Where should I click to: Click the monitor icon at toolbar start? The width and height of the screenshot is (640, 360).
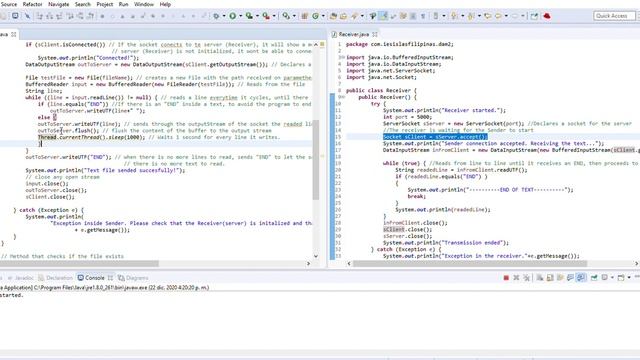[15, 16]
